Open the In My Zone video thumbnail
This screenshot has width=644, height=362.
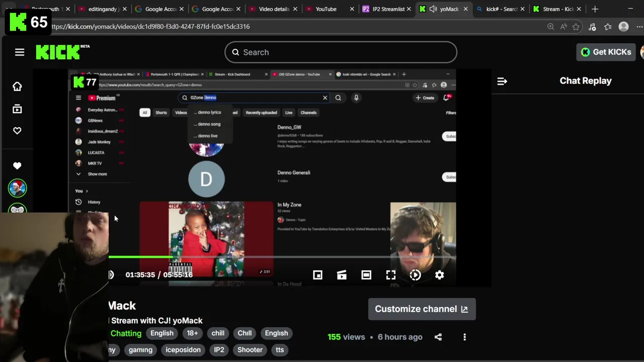pyautogui.click(x=206, y=239)
